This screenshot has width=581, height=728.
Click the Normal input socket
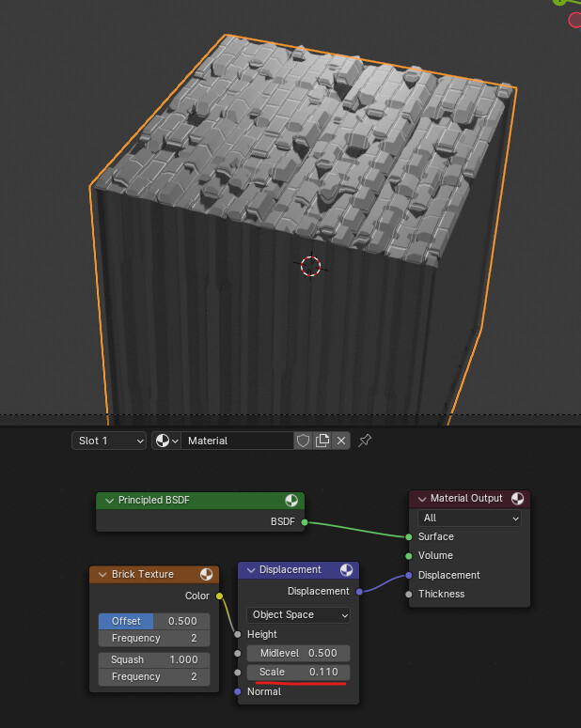tap(238, 691)
